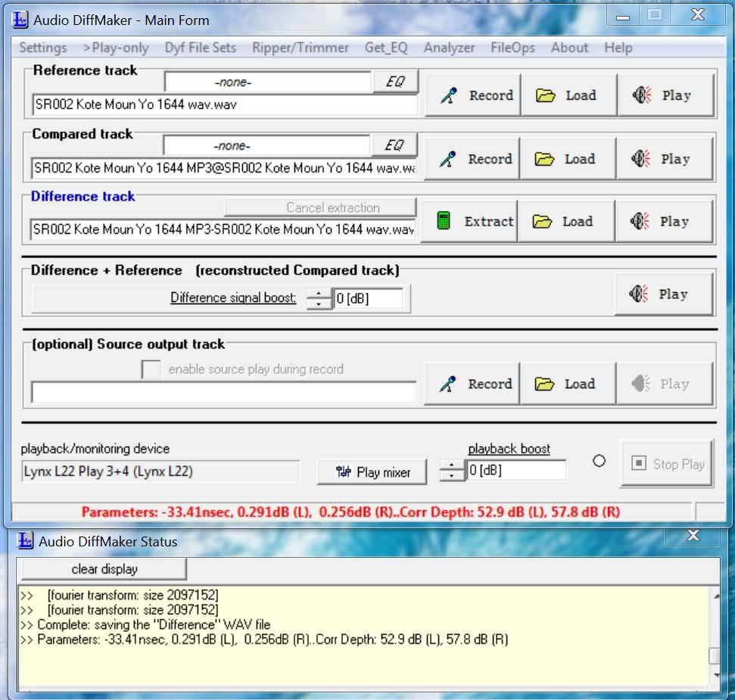Click the green Extract calculator icon
The height and width of the screenshot is (700, 735).
coord(443,221)
